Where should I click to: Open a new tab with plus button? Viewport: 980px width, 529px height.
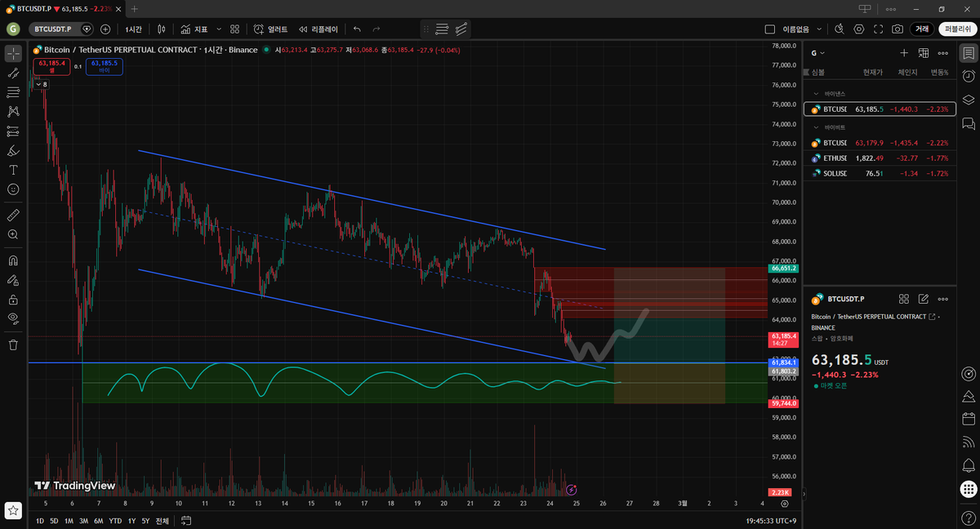136,8
